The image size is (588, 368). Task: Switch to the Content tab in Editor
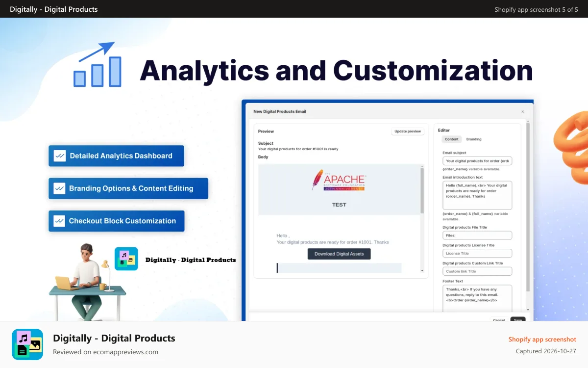pos(452,139)
